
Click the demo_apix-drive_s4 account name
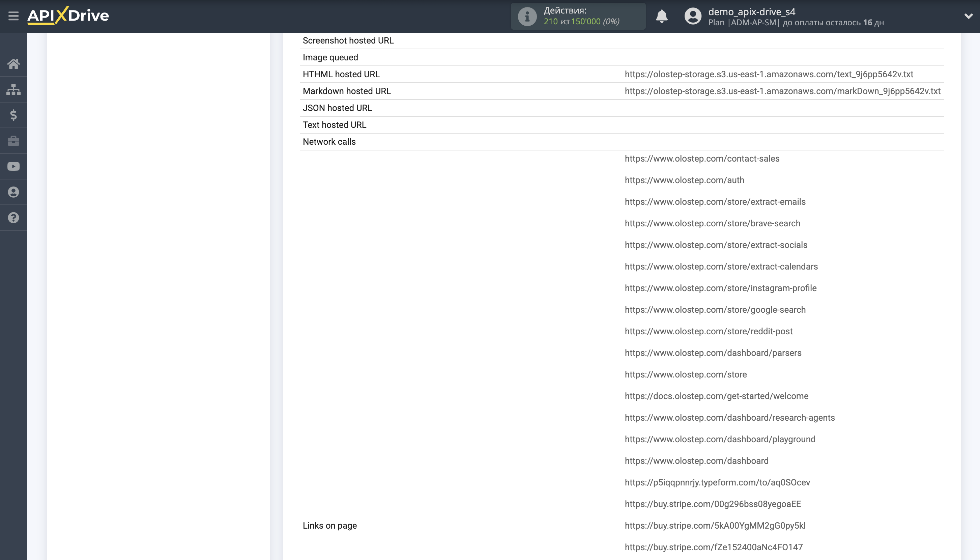751,11
